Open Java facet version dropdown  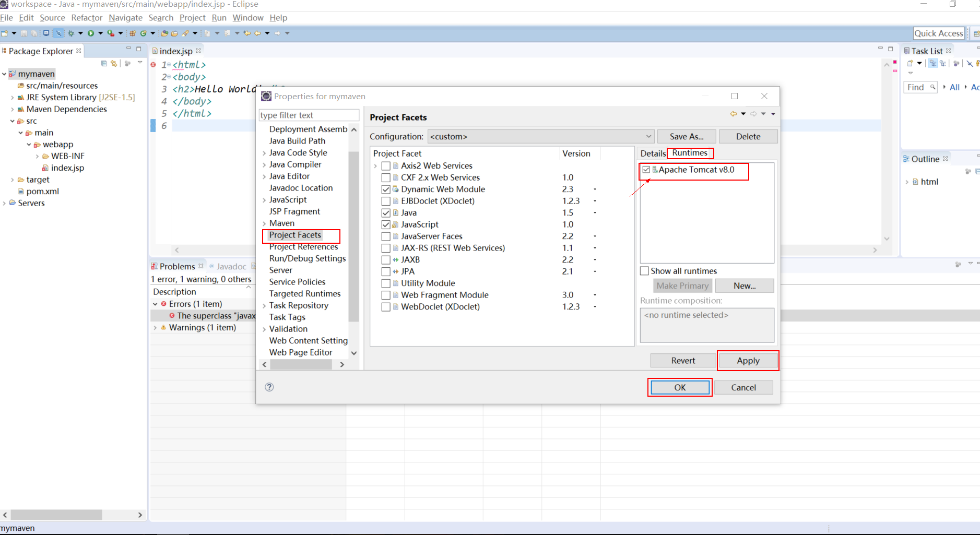click(x=595, y=213)
